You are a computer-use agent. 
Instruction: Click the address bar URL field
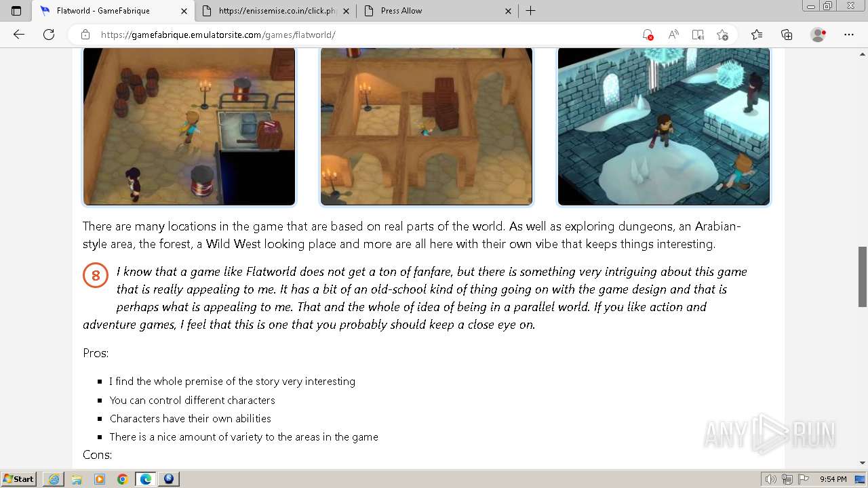366,35
